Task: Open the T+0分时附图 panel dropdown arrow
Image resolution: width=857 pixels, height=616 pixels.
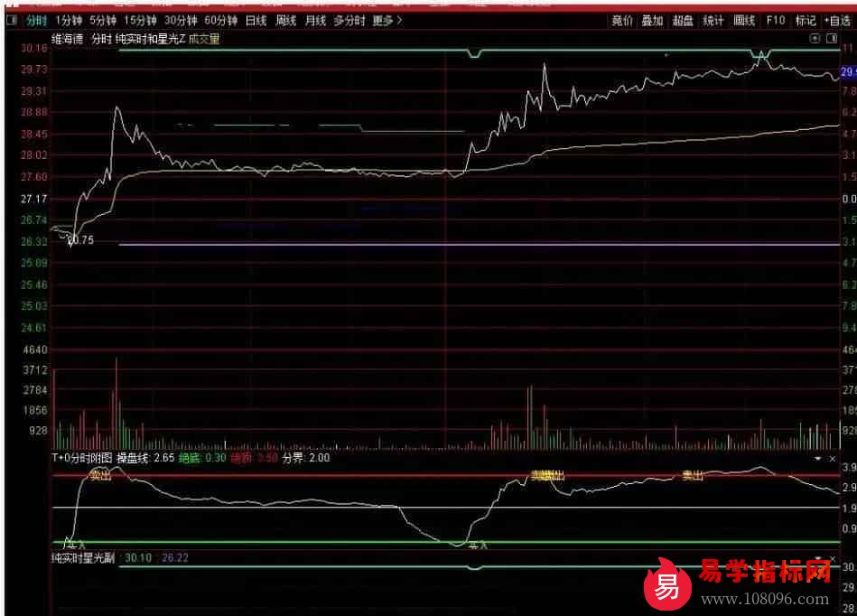Action: click(x=818, y=459)
